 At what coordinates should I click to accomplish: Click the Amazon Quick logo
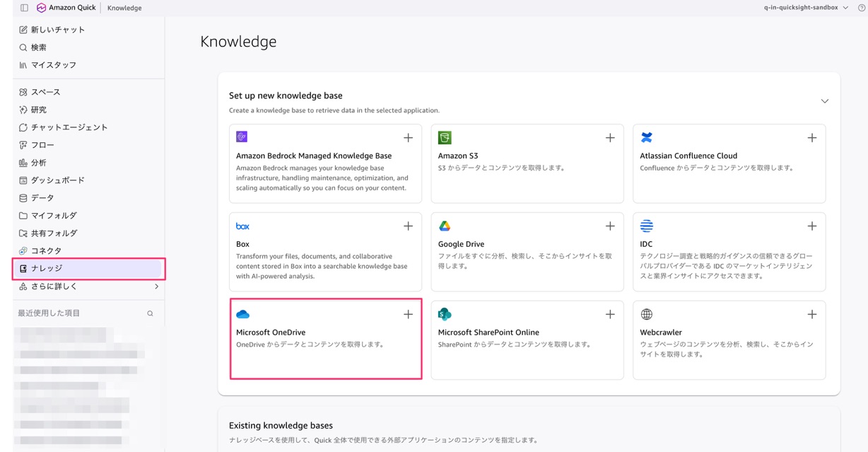pyautogui.click(x=66, y=8)
